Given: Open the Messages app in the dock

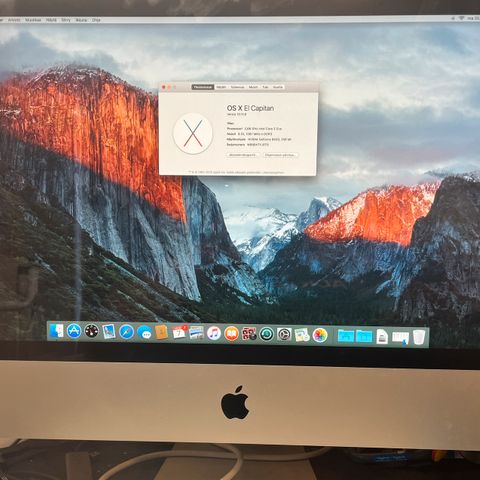Looking at the screenshot, I should (144, 333).
